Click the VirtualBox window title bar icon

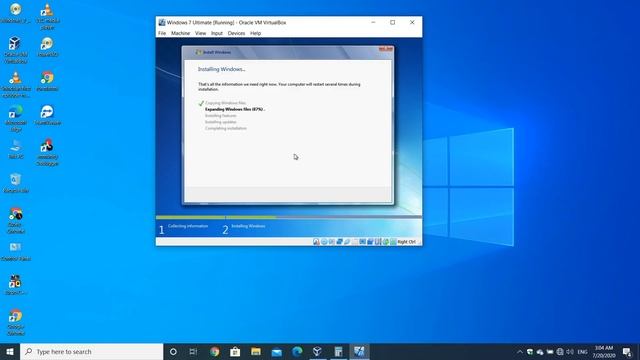pos(162,22)
